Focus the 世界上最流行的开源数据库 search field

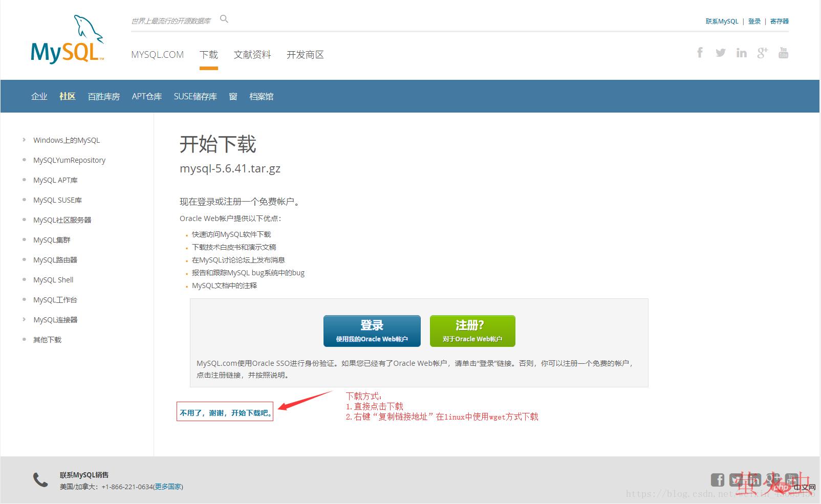(171, 20)
